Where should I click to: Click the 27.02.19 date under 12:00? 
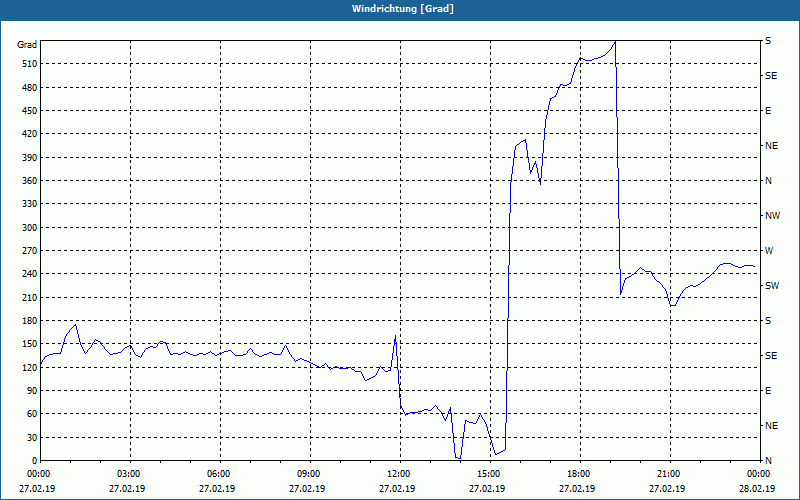397,488
